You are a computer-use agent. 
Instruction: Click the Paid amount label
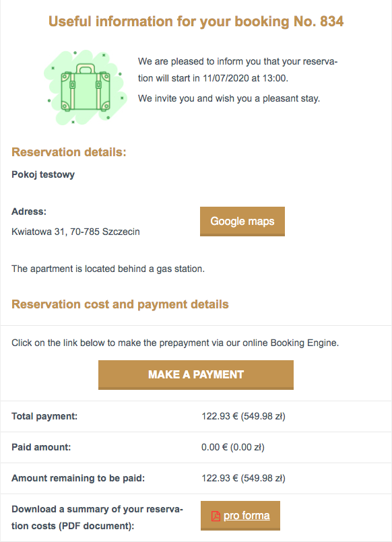41,447
